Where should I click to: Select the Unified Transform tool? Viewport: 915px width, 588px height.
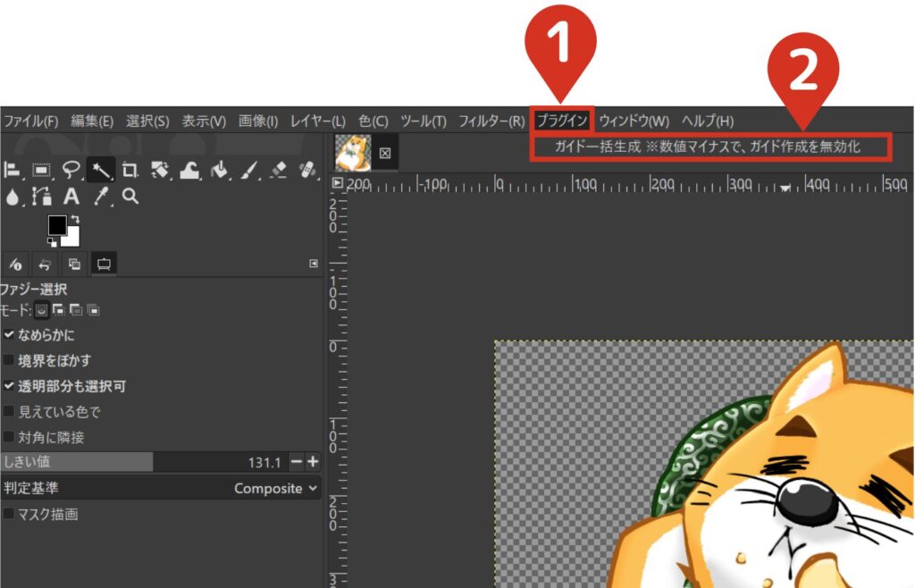click(x=159, y=170)
